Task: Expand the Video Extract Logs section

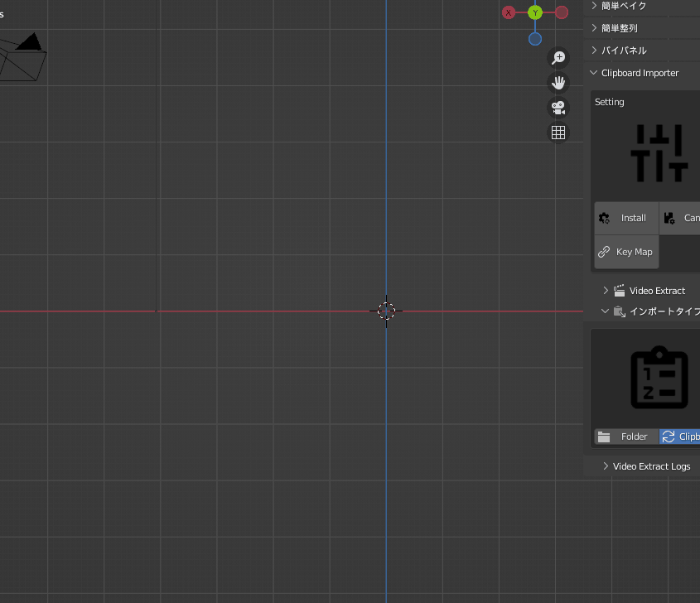Action: pyautogui.click(x=651, y=466)
